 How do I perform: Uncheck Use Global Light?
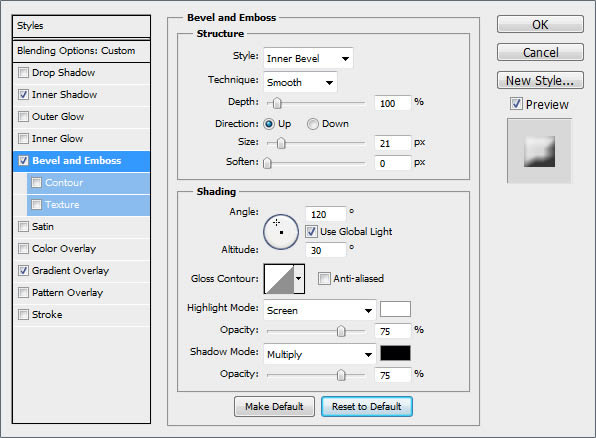point(311,232)
